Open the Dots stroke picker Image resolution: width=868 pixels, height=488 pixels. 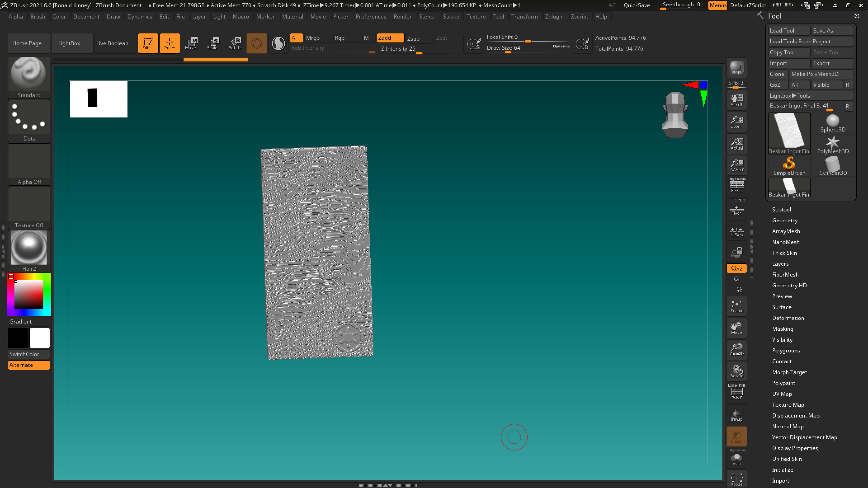[x=29, y=121]
